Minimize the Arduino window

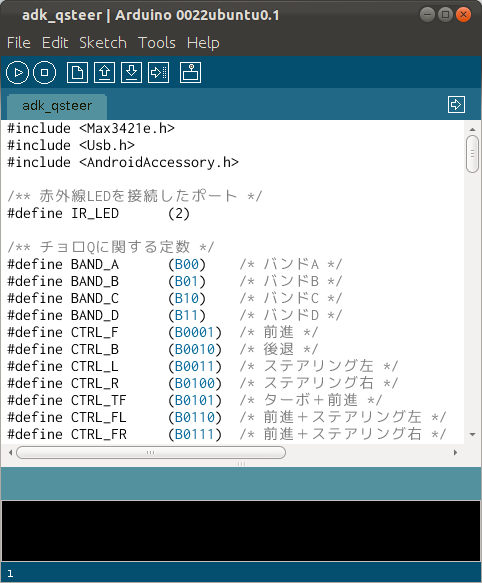427,15
